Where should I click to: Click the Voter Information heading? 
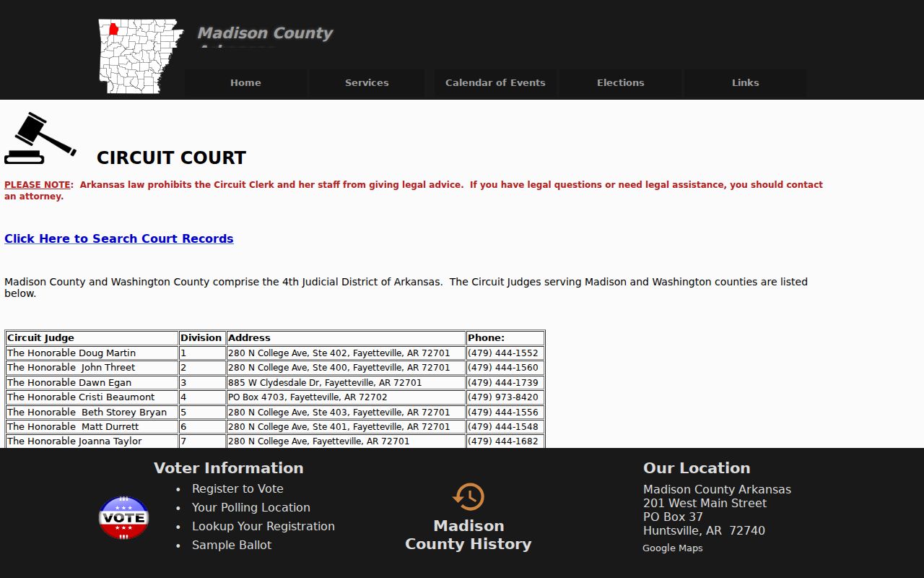(x=229, y=467)
